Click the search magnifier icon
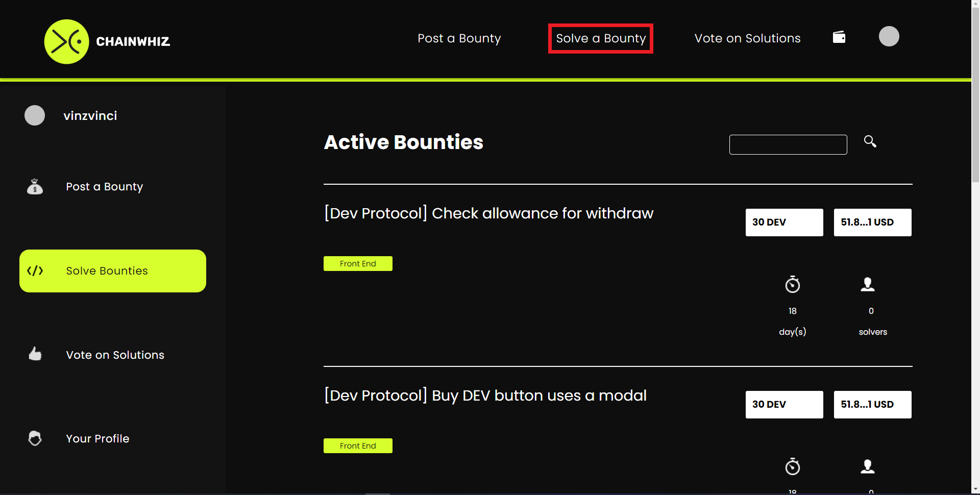 (x=870, y=141)
